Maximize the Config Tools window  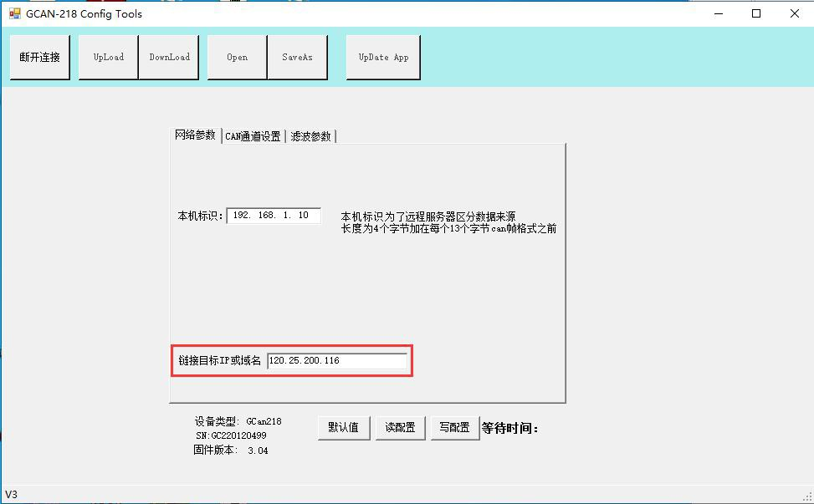click(x=756, y=13)
